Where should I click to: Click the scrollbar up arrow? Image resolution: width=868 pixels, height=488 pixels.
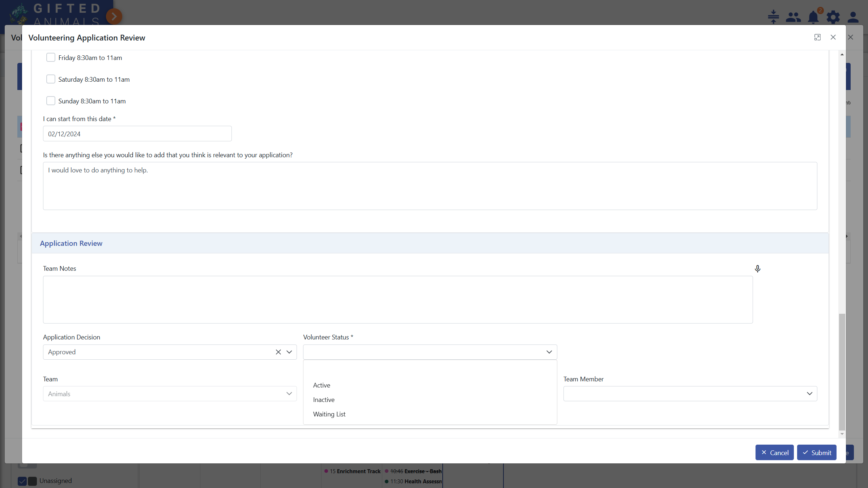842,55
